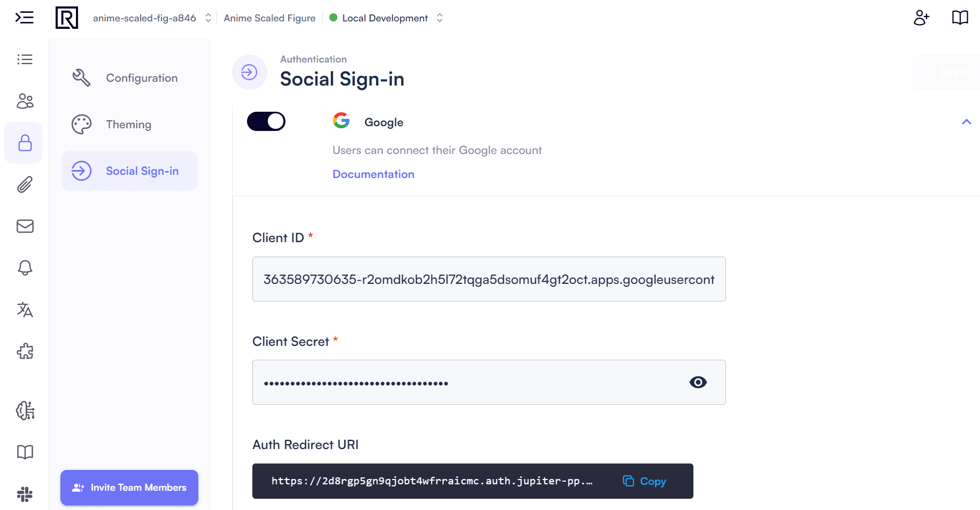Open the Google Documentation link

click(373, 174)
